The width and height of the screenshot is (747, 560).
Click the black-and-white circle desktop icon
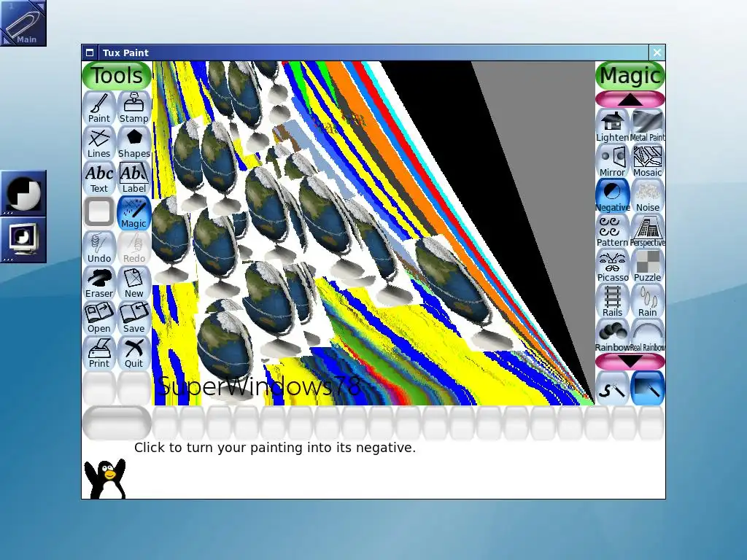[x=23, y=193]
